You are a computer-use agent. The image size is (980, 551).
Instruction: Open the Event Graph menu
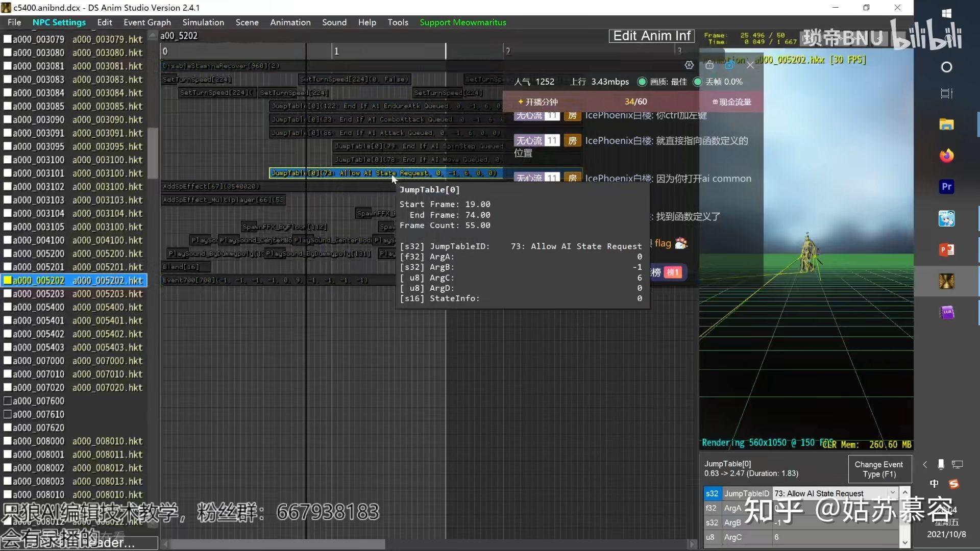pyautogui.click(x=147, y=22)
